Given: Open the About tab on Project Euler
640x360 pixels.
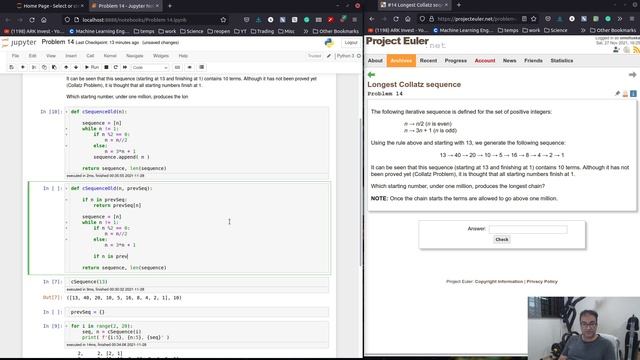Looking at the screenshot, I should (375, 60).
